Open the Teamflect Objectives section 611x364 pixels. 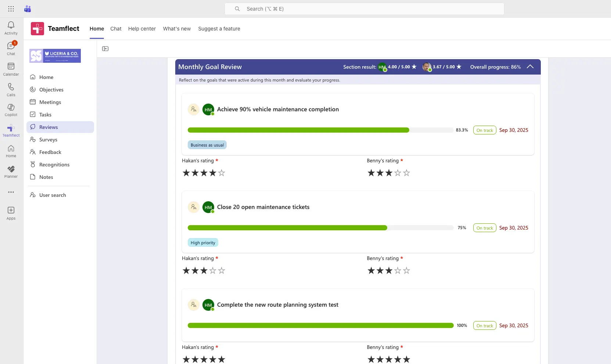coord(51,90)
